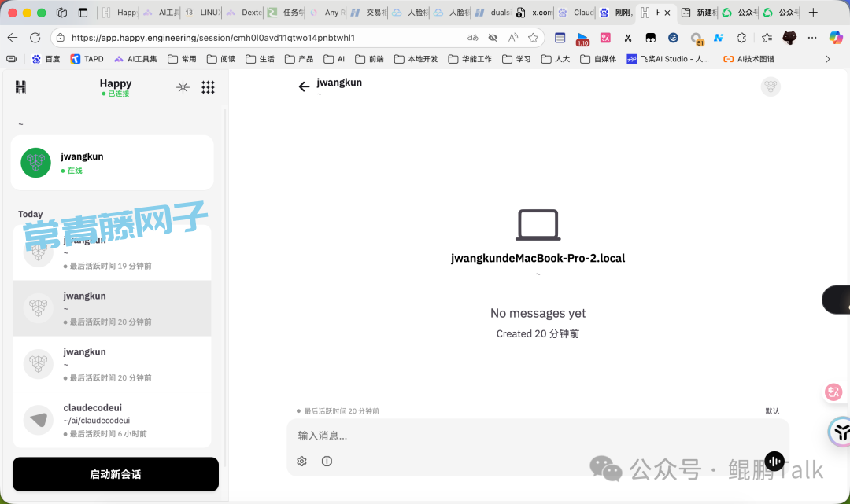This screenshot has height=504, width=850.
Task: Click the back arrow beside jwangkun header
Action: tap(304, 86)
